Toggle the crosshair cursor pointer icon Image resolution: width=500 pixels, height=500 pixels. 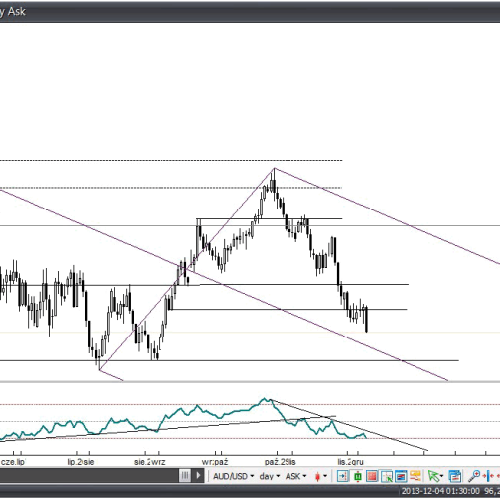tap(387, 476)
